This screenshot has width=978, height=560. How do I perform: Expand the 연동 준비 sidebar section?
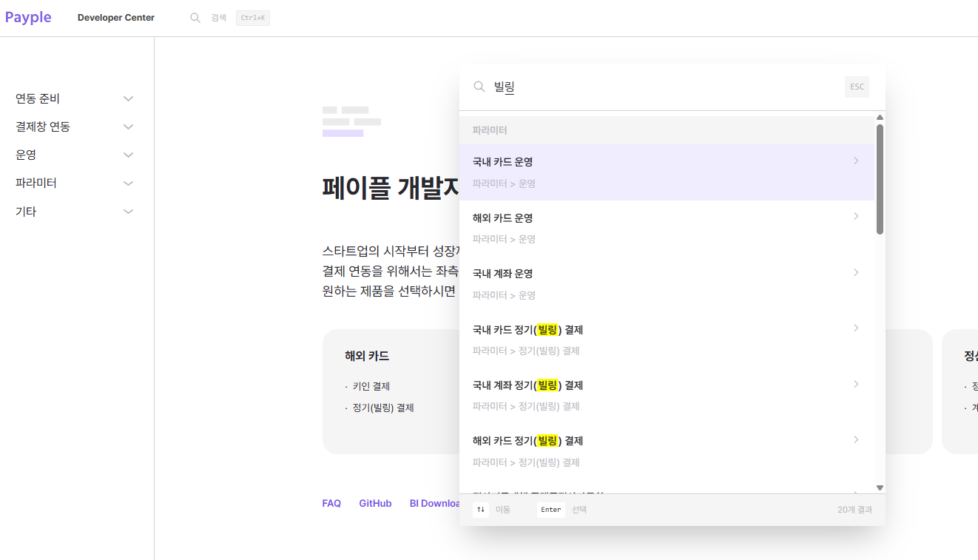click(128, 98)
